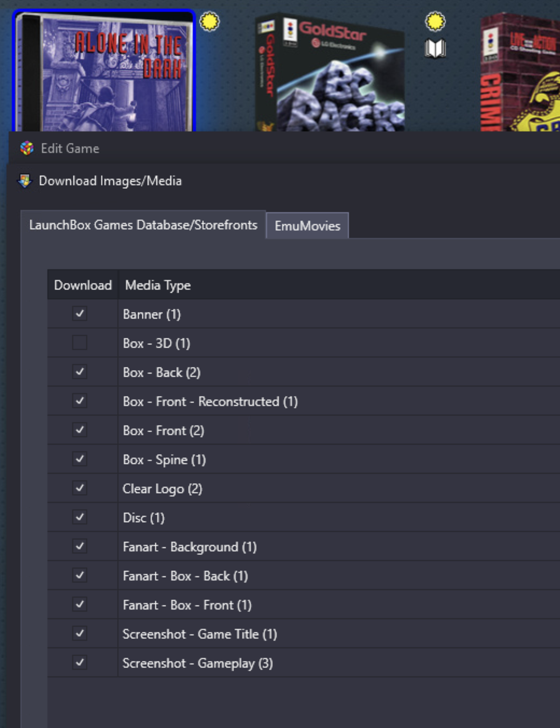Select the Fanart - Box - Back (1) text
The height and width of the screenshot is (728, 560).
(186, 576)
